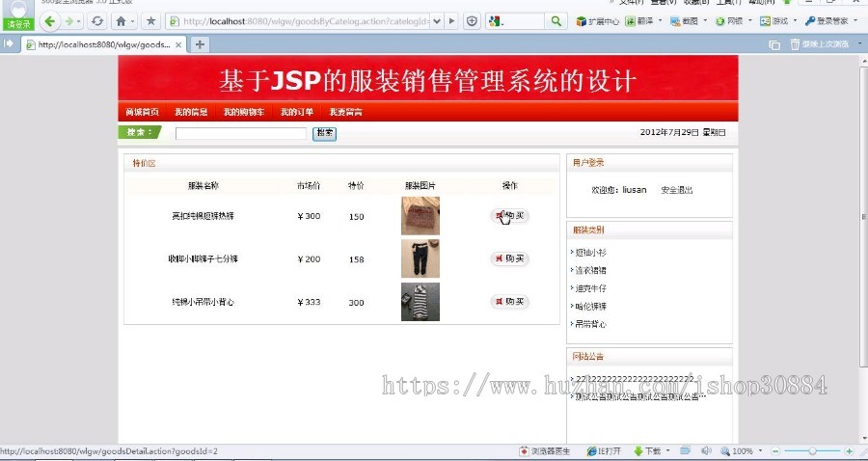Screen dimensions: 868x461
Task: Open the browser home page icon
Action: coord(121,21)
